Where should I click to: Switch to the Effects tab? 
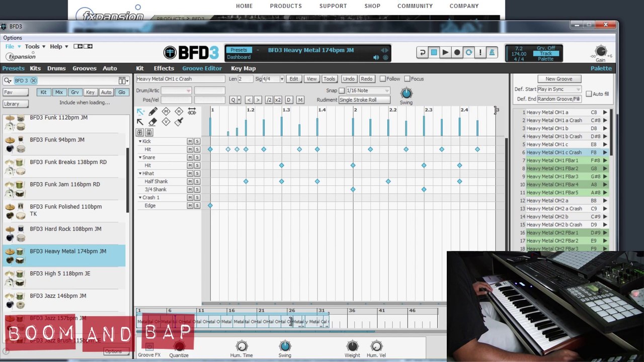(x=164, y=68)
